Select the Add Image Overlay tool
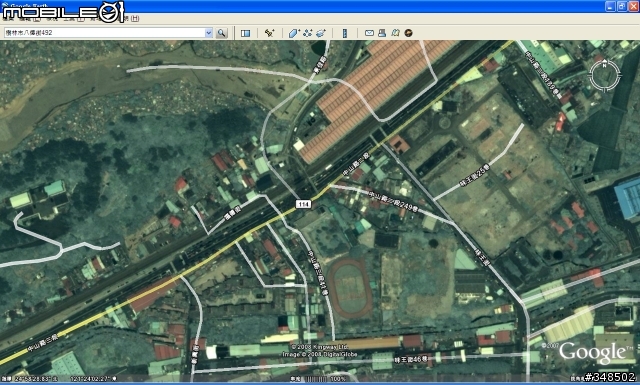Viewport: 640px width, 385px height. click(321, 33)
